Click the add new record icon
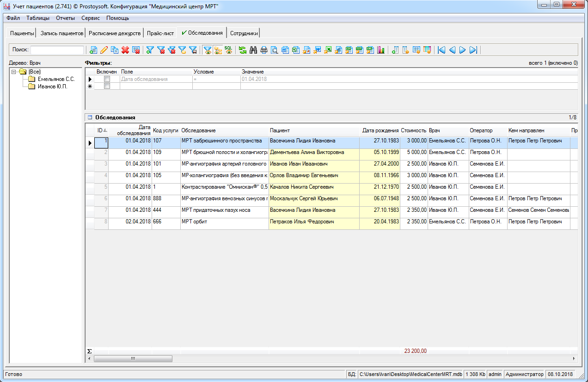This screenshot has width=588, height=382. click(x=93, y=50)
